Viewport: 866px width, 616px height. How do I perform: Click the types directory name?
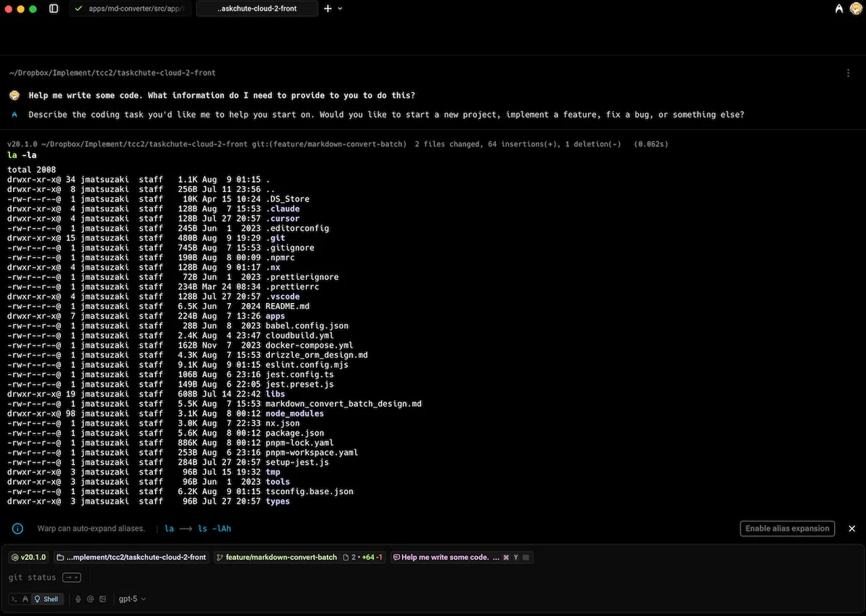coord(278,501)
